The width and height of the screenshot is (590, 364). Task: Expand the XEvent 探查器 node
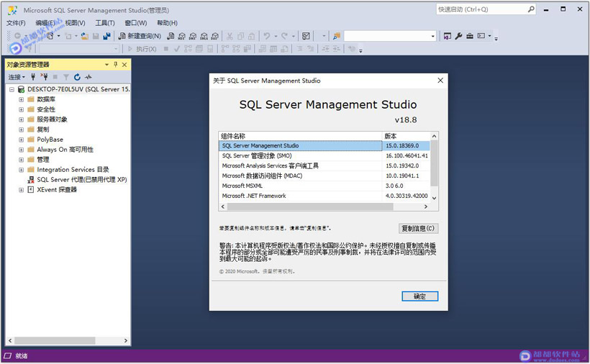coord(21,190)
